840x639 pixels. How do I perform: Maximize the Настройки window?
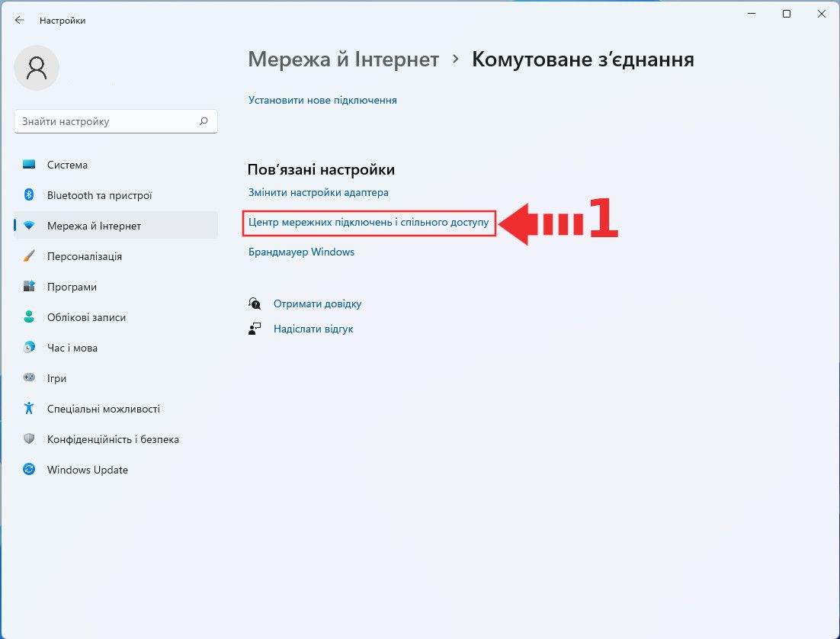click(787, 14)
